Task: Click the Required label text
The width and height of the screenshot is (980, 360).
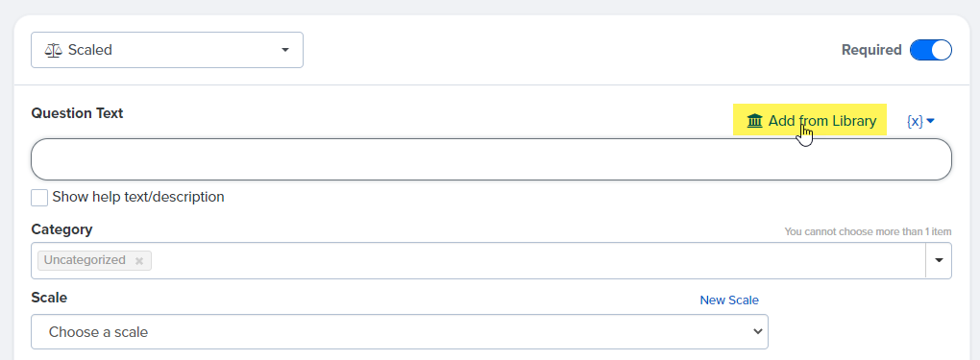Action: tap(871, 50)
